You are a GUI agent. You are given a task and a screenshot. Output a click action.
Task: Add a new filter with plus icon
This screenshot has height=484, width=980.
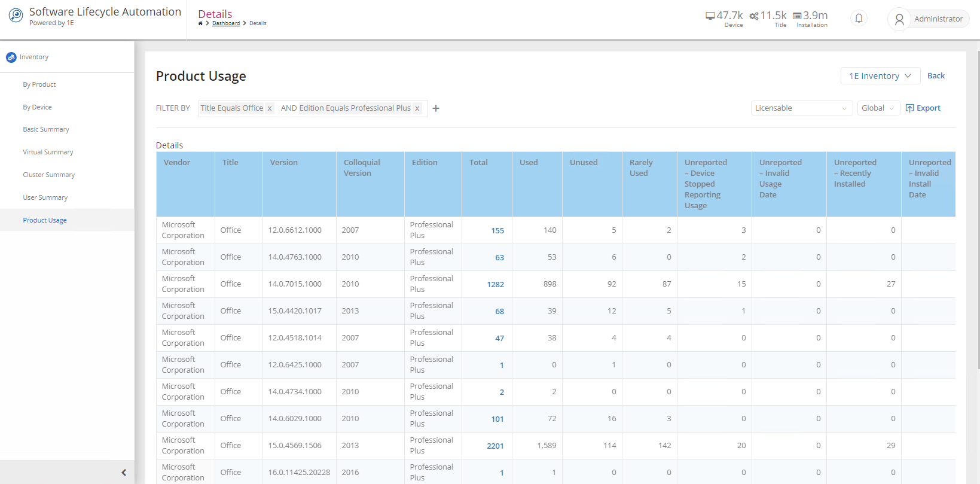(436, 108)
